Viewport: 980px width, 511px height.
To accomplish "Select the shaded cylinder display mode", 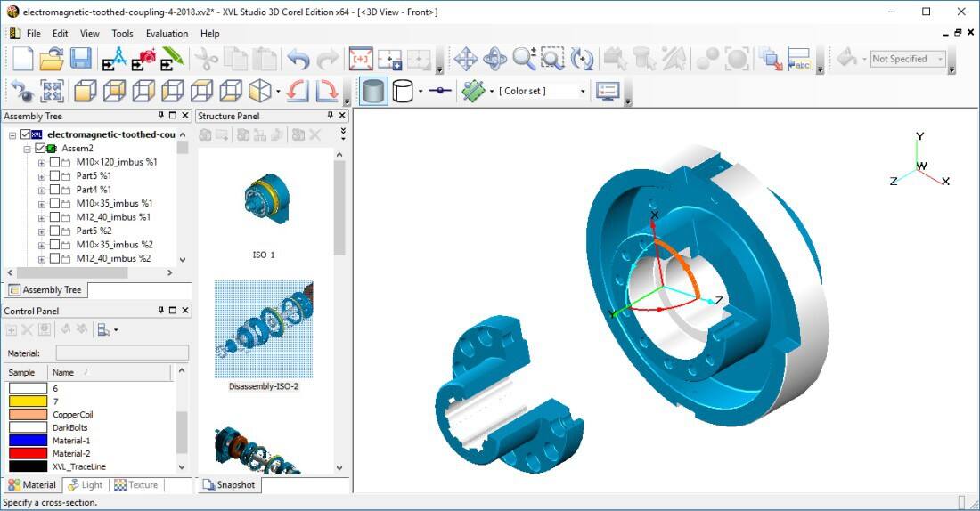I will coord(374,91).
